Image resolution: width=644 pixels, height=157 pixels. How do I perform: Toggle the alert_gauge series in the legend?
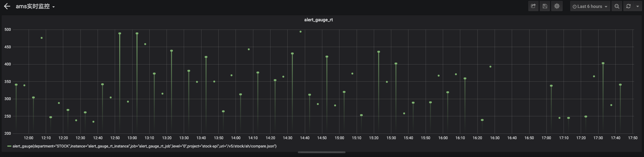145,146
